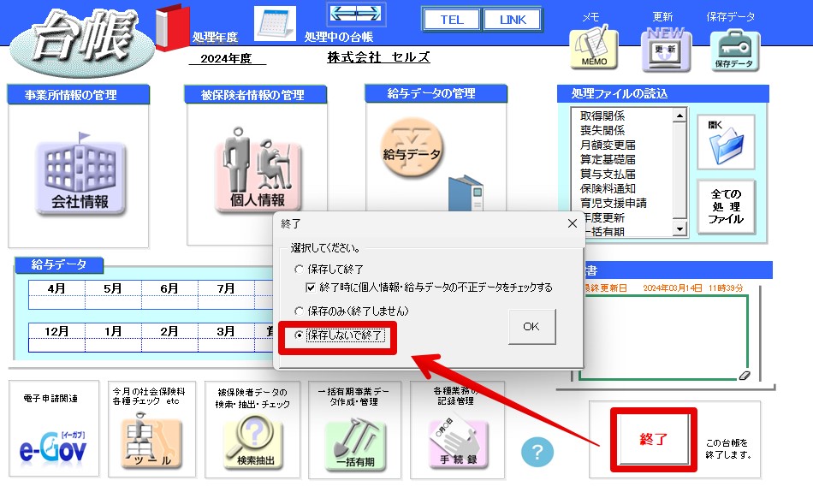Click the 事業所情報の管理 header

pyautogui.click(x=78, y=95)
